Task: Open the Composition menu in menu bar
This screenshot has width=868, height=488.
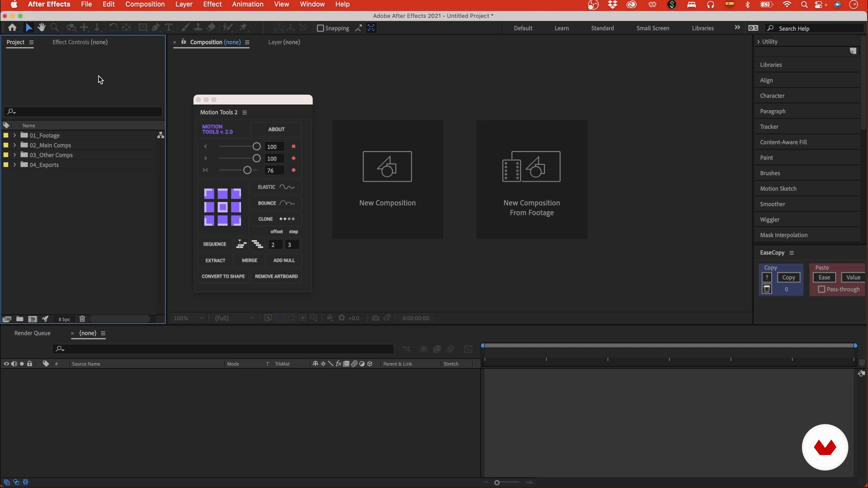Action: click(x=145, y=4)
